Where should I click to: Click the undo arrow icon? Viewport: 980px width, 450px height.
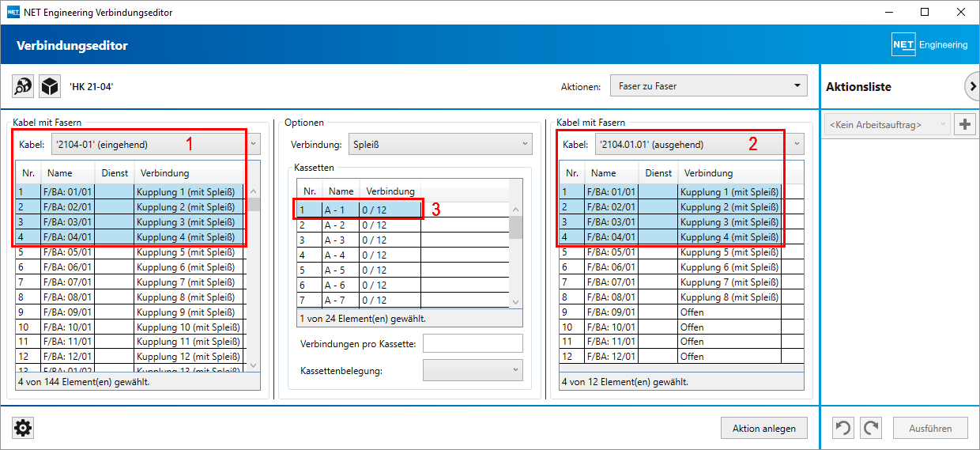point(844,429)
